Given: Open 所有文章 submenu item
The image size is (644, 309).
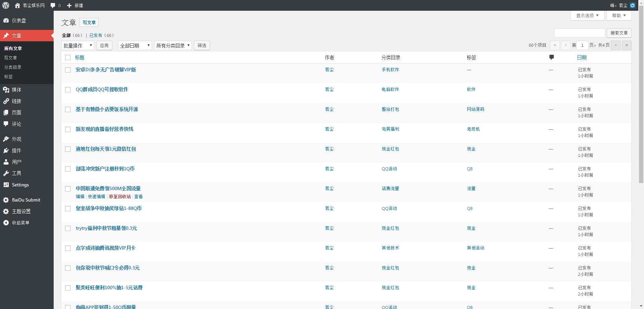Looking at the screenshot, I should coord(13,48).
